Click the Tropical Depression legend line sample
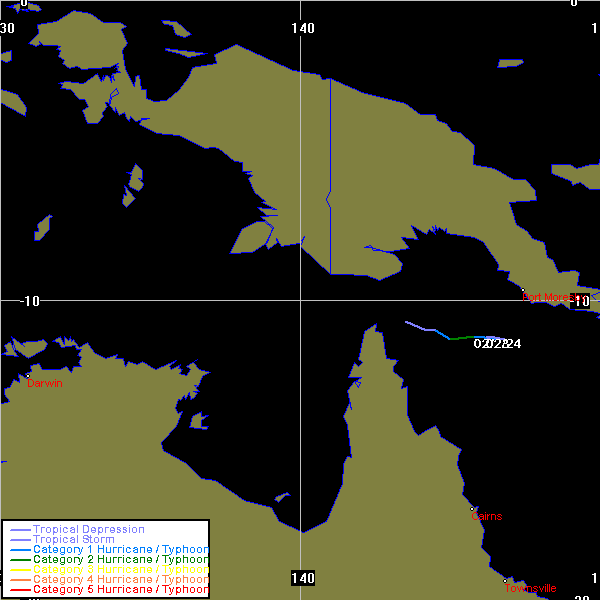This screenshot has width=600, height=600. (x=18, y=530)
